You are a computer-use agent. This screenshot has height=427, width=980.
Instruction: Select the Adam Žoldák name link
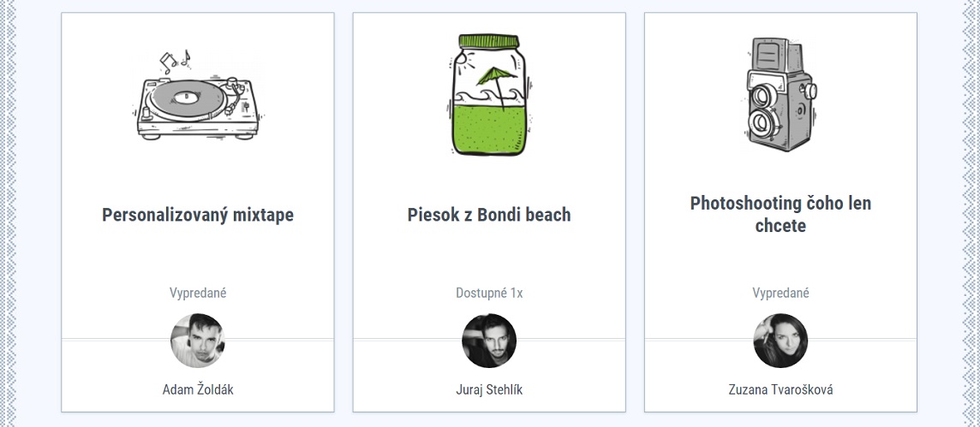(x=198, y=389)
